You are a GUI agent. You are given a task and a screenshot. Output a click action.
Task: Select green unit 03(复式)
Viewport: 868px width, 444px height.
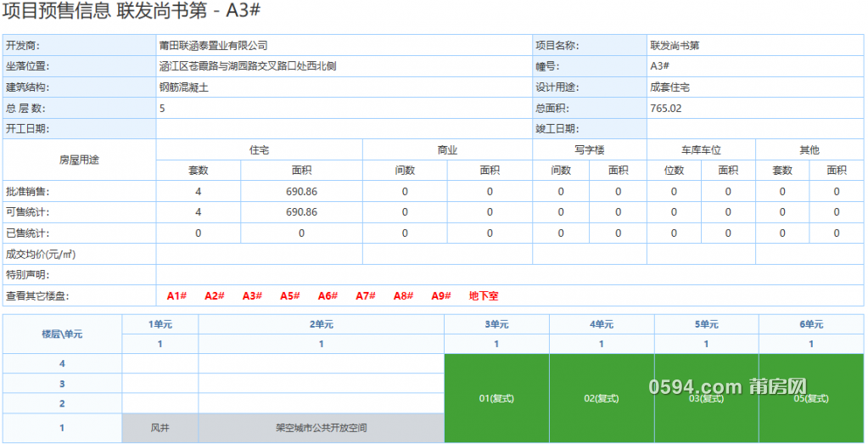706,399
